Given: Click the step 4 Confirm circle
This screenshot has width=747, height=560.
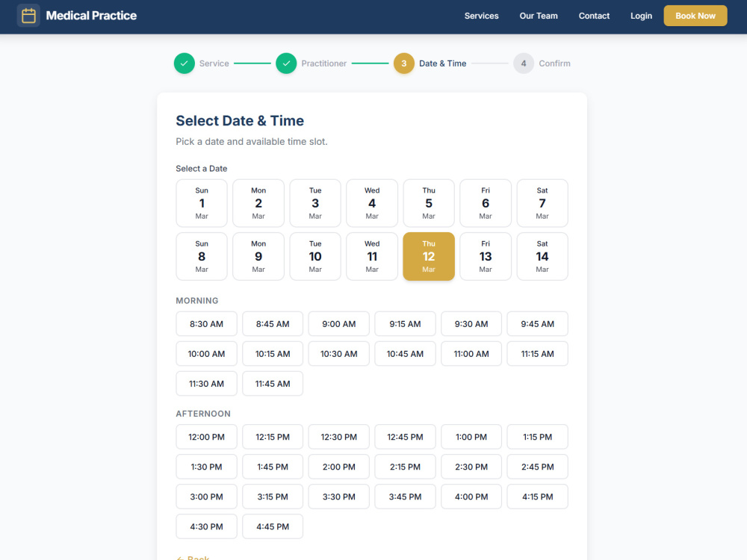Looking at the screenshot, I should (524, 63).
